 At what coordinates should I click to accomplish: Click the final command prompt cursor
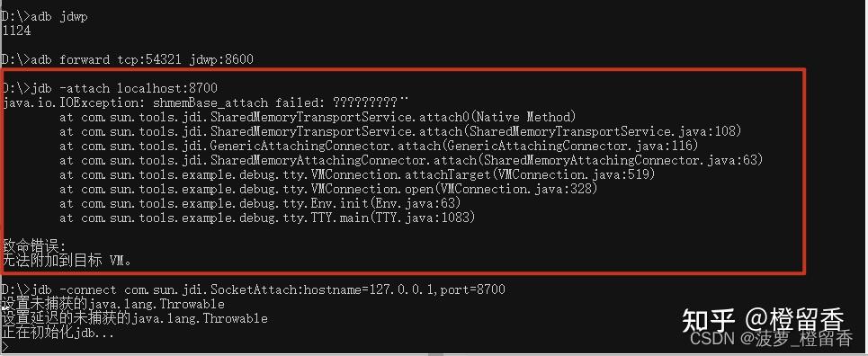pyautogui.click(x=4, y=347)
